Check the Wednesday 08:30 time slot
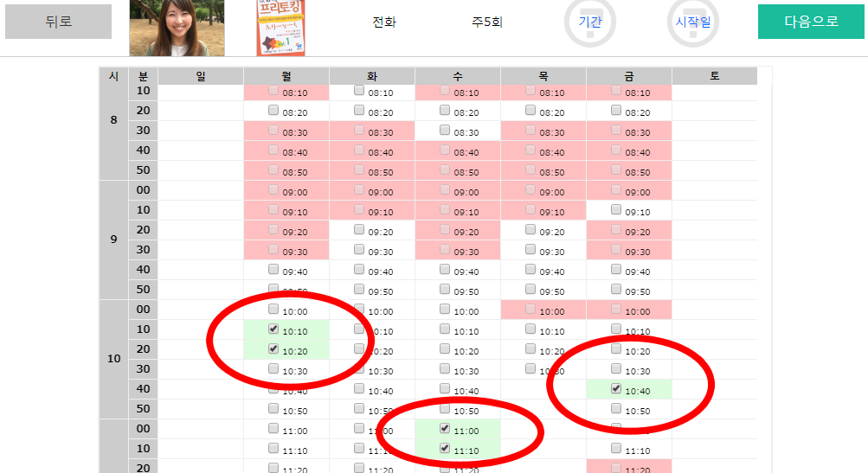 [445, 131]
